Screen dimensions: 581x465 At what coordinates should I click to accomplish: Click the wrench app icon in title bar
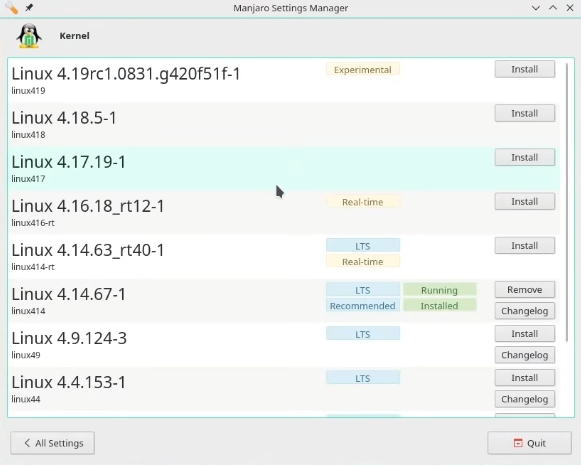(11, 7)
